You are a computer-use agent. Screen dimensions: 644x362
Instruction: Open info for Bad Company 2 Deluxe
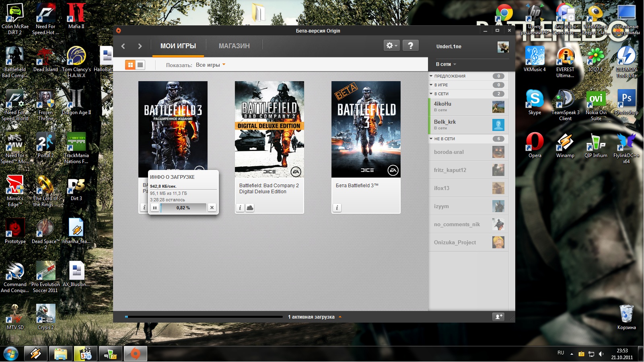click(x=240, y=208)
